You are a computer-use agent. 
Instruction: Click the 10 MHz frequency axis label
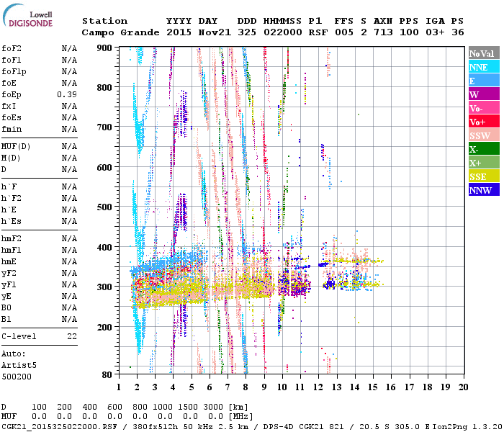pos(282,387)
